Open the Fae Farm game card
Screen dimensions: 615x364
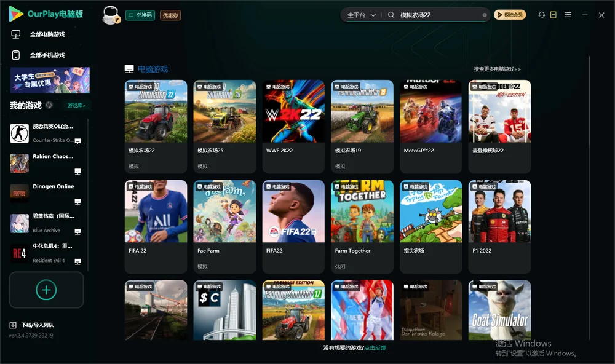pos(224,226)
